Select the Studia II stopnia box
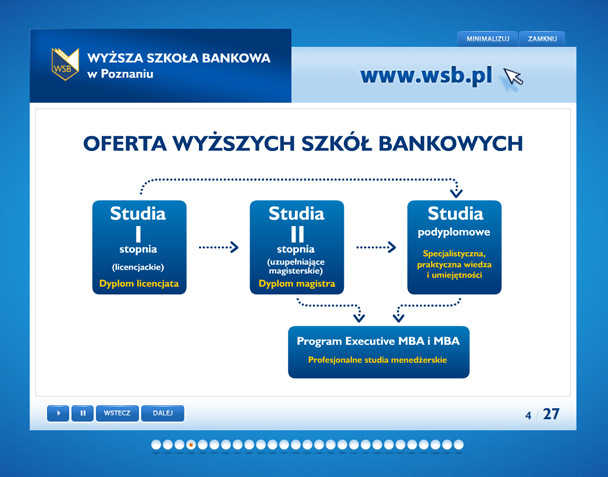 [x=296, y=247]
